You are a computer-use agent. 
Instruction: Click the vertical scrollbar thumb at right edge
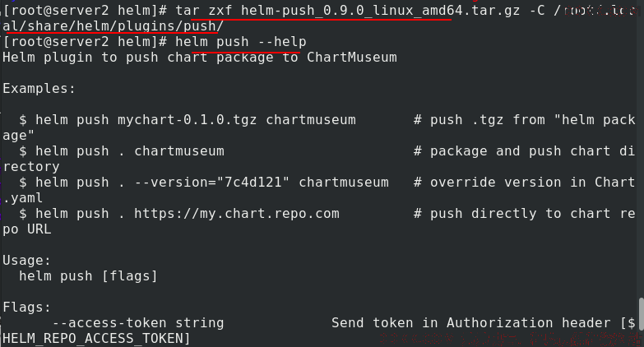coord(642,314)
